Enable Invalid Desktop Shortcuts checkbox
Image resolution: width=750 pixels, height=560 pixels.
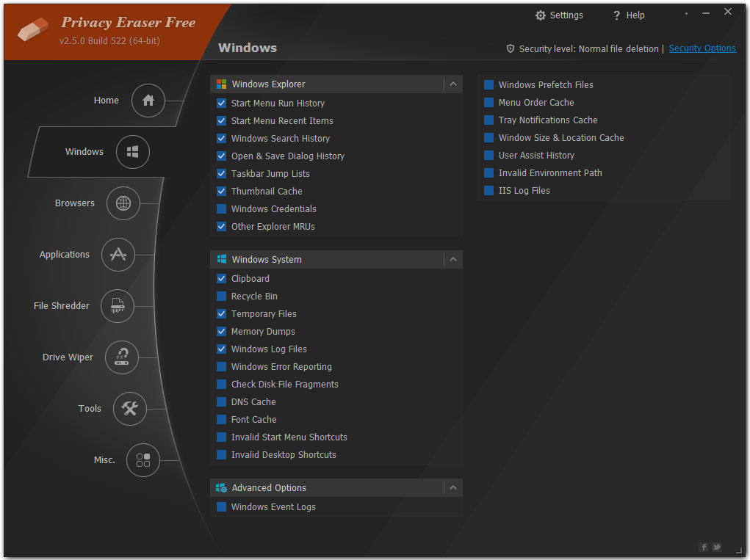(x=221, y=455)
